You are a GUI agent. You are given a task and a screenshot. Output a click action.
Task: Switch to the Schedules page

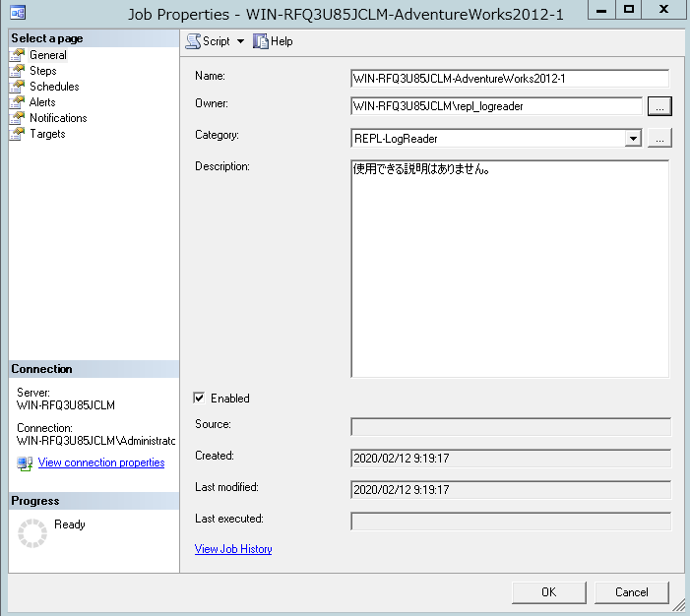click(54, 87)
